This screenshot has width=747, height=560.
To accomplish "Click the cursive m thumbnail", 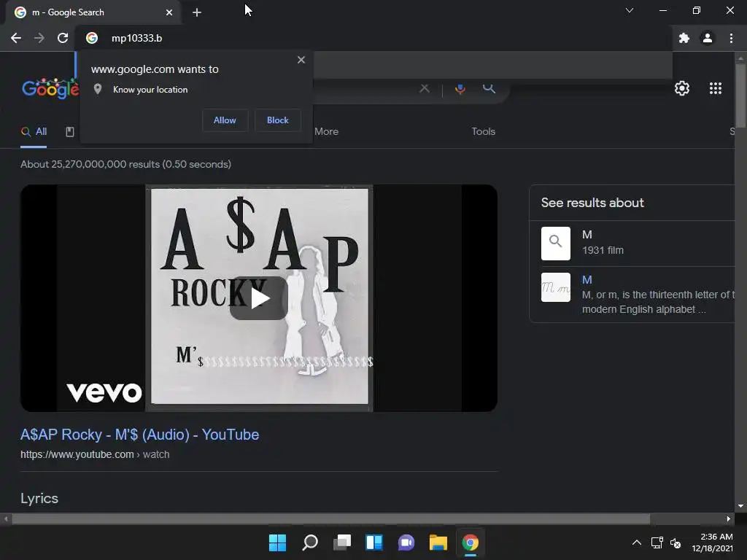I will pyautogui.click(x=555, y=287).
